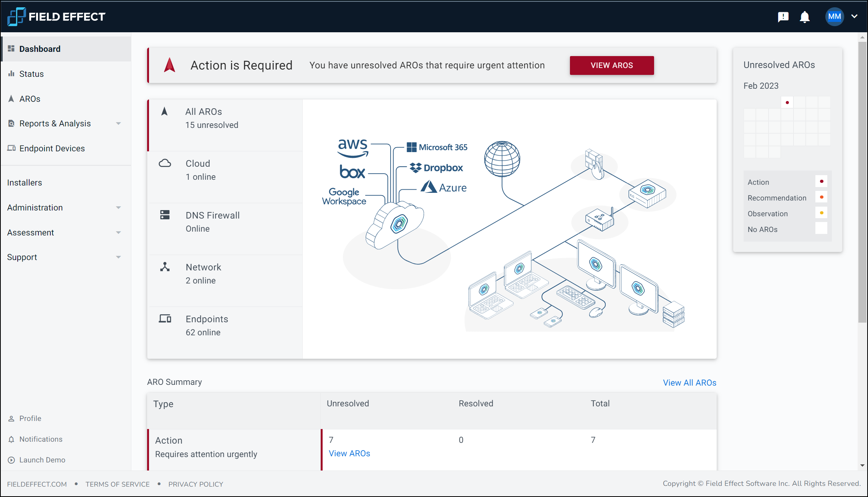Select the Status sidebar icon

click(x=12, y=74)
